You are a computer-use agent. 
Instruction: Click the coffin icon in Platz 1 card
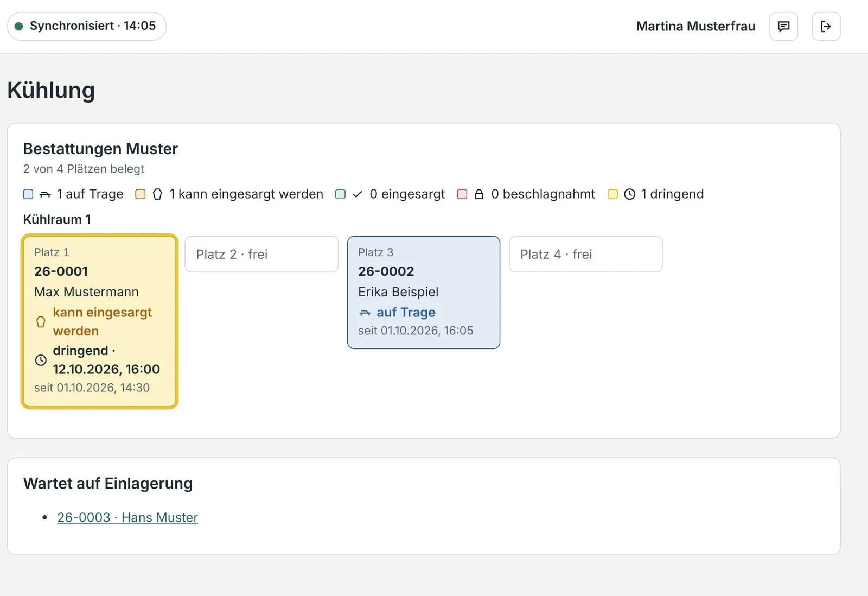point(41,322)
